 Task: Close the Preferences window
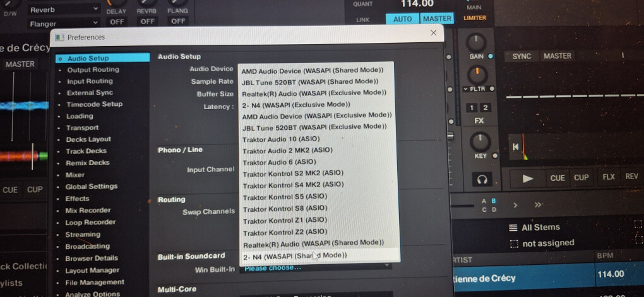(x=433, y=33)
